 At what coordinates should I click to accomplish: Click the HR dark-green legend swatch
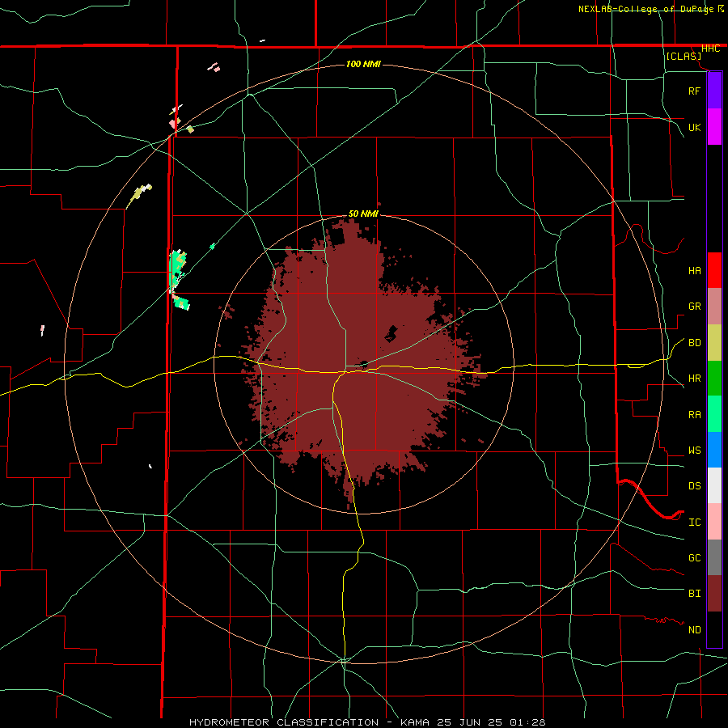coord(714,378)
